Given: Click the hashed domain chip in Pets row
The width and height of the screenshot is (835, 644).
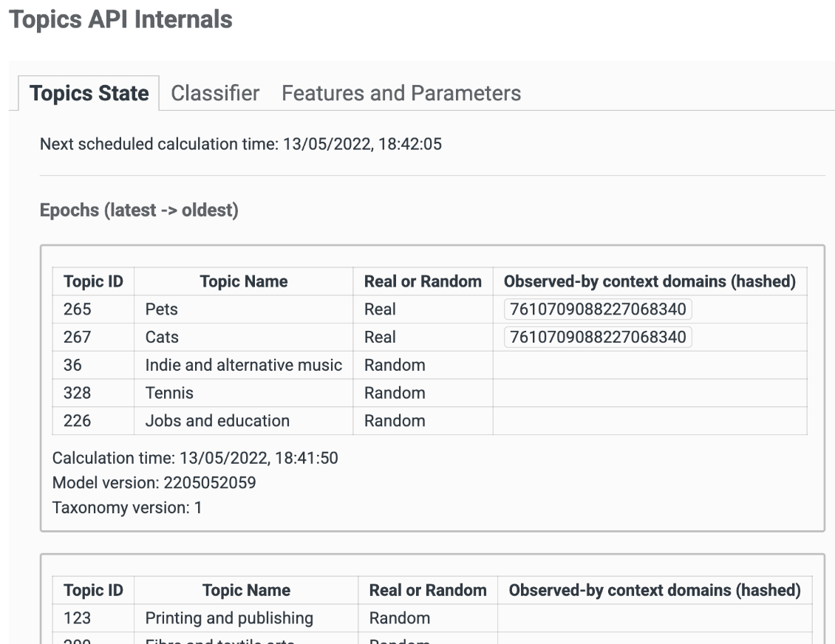Looking at the screenshot, I should [598, 309].
